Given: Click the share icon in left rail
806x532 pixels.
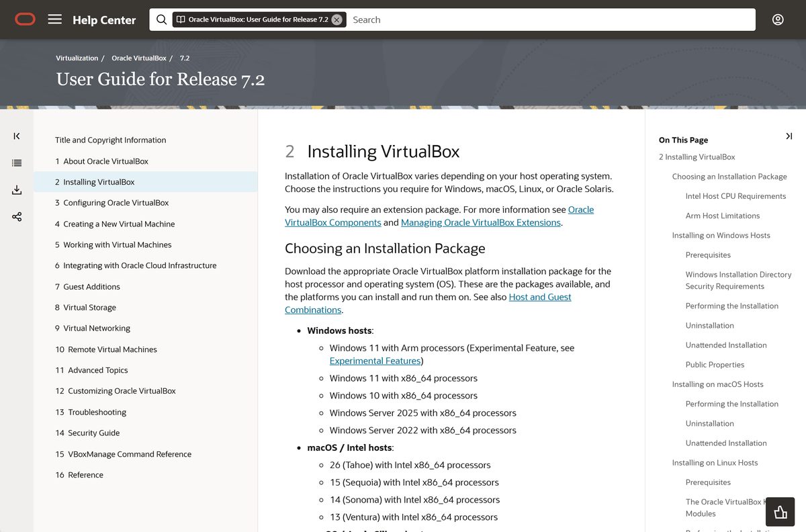Looking at the screenshot, I should [x=17, y=217].
